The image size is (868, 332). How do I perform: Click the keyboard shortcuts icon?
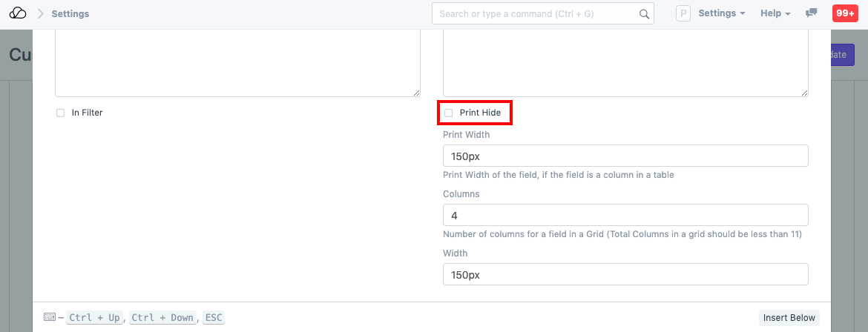coord(50,317)
